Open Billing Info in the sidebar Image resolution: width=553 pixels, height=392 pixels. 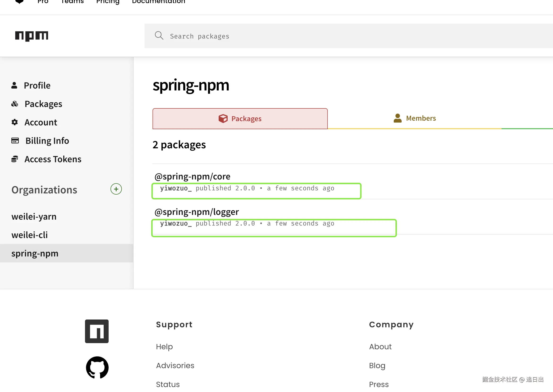pos(47,141)
